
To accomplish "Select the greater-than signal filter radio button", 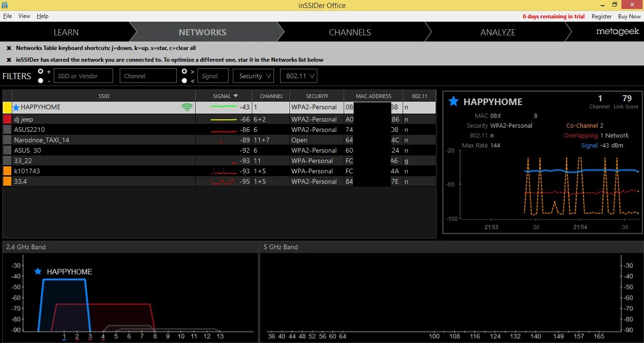I will (x=184, y=71).
